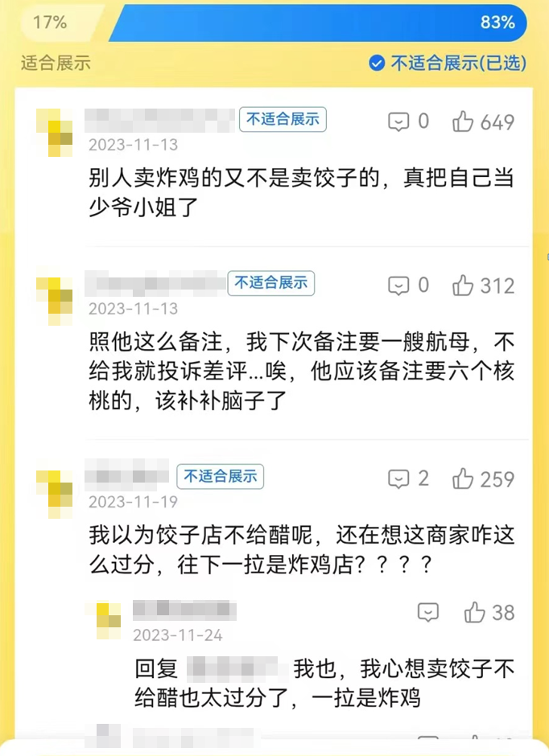Click the comment bubble icon on the 回复 reply
The width and height of the screenshot is (549, 756).
(x=430, y=612)
